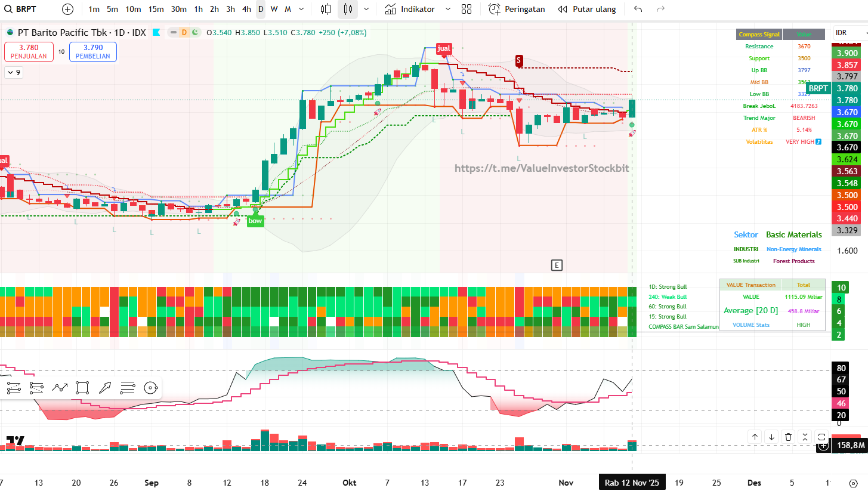Viewport: 868px width, 491px height.
Task: Select the zigzag path arrow drawing tool
Action: pos(60,388)
